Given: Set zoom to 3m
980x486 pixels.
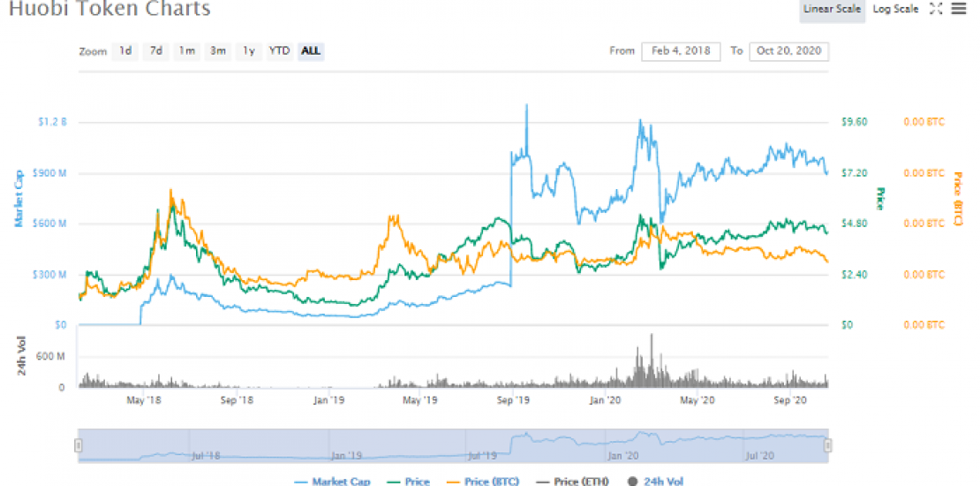Looking at the screenshot, I should coord(218,51).
